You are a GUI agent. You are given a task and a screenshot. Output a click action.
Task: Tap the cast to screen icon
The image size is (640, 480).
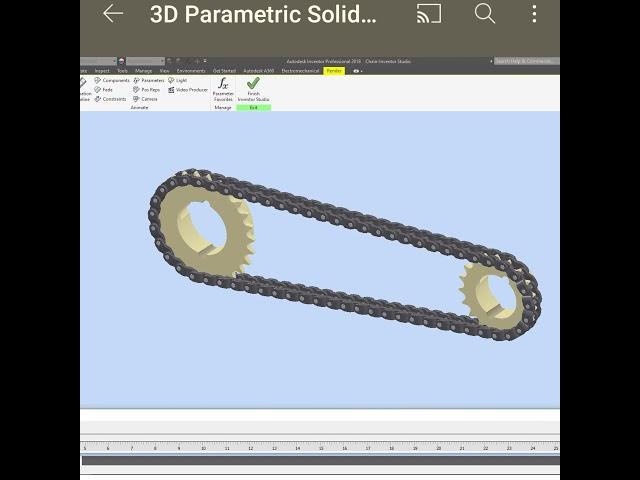point(429,14)
